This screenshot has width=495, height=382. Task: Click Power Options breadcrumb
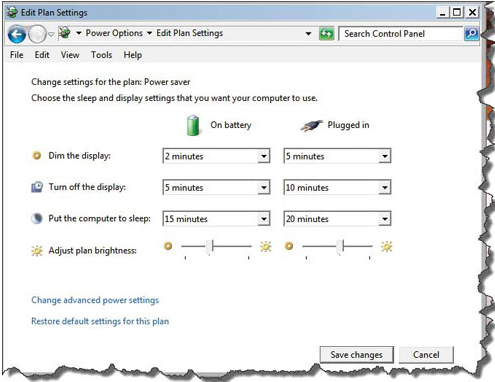tap(114, 33)
